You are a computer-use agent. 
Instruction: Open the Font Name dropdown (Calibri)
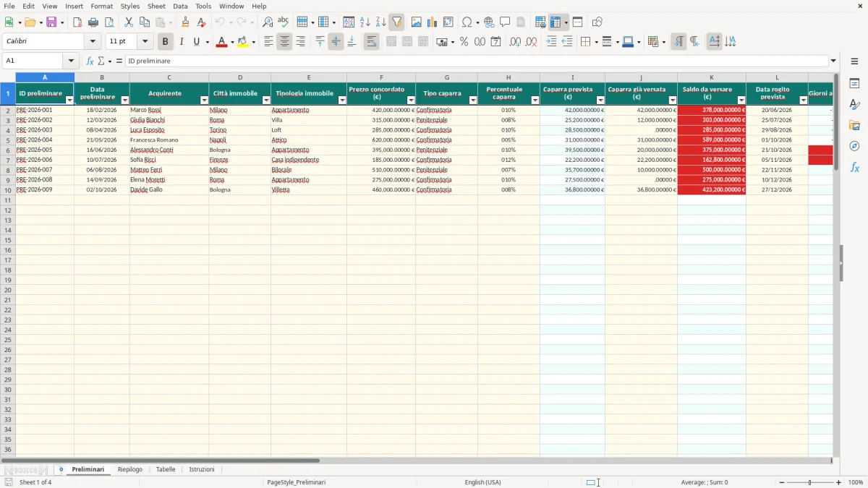92,42
